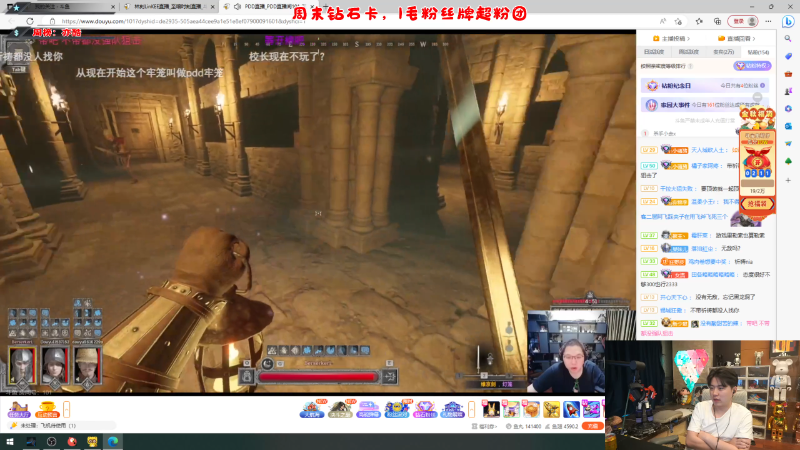
Task: Switch to the second browser tab
Action: pyautogui.click(x=168, y=7)
